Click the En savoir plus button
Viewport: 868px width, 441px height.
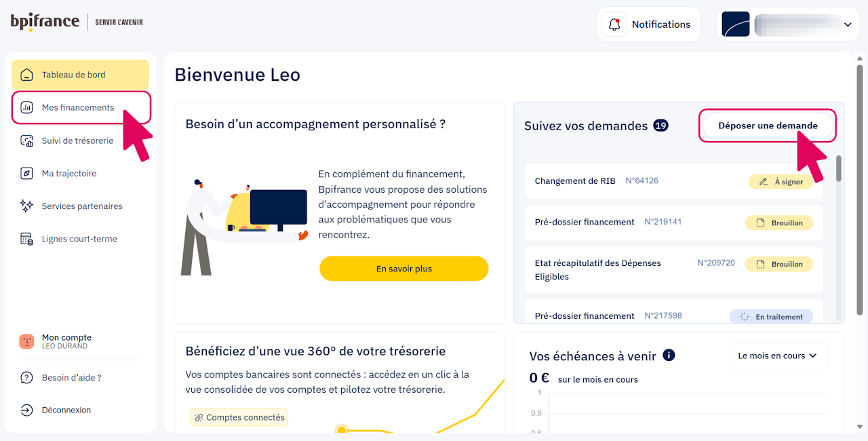(x=403, y=269)
